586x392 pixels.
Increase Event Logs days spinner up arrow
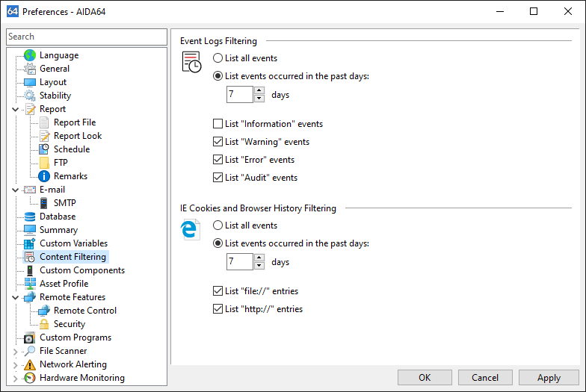[x=259, y=90]
